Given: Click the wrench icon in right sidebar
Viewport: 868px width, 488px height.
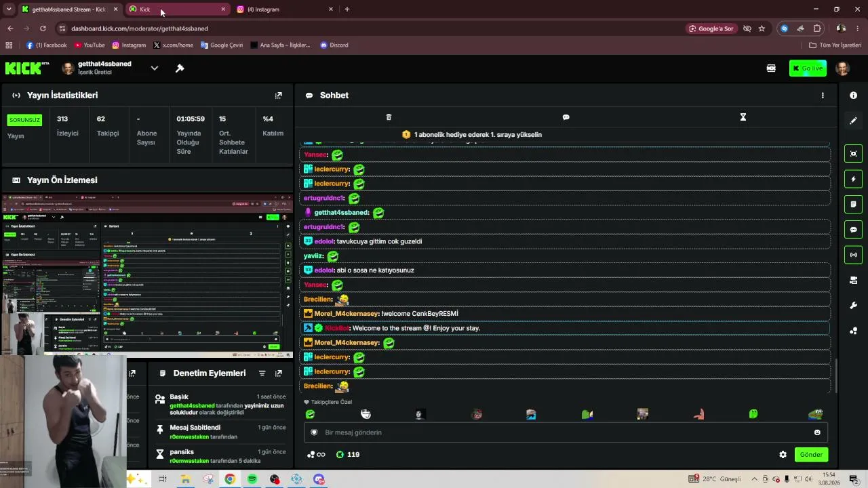Looking at the screenshot, I should (x=853, y=306).
